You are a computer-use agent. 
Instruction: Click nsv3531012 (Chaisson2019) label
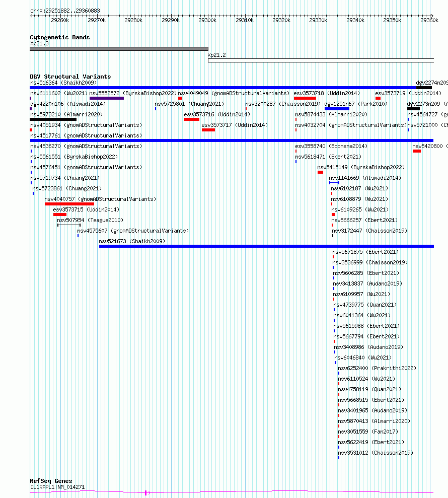(376, 453)
